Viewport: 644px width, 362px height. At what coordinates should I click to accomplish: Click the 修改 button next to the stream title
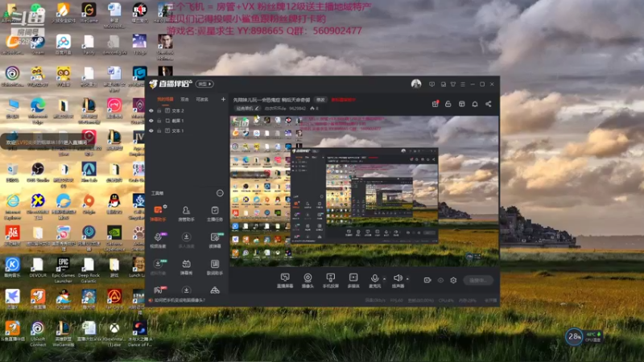[320, 100]
